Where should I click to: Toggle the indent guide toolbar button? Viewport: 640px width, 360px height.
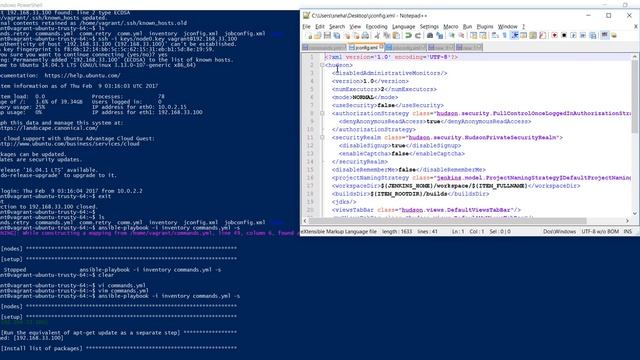point(515,36)
